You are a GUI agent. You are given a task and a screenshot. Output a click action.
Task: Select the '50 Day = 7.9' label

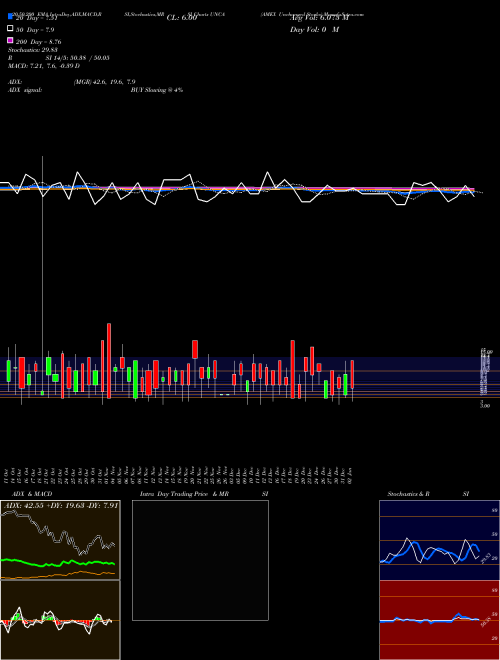click(35, 30)
